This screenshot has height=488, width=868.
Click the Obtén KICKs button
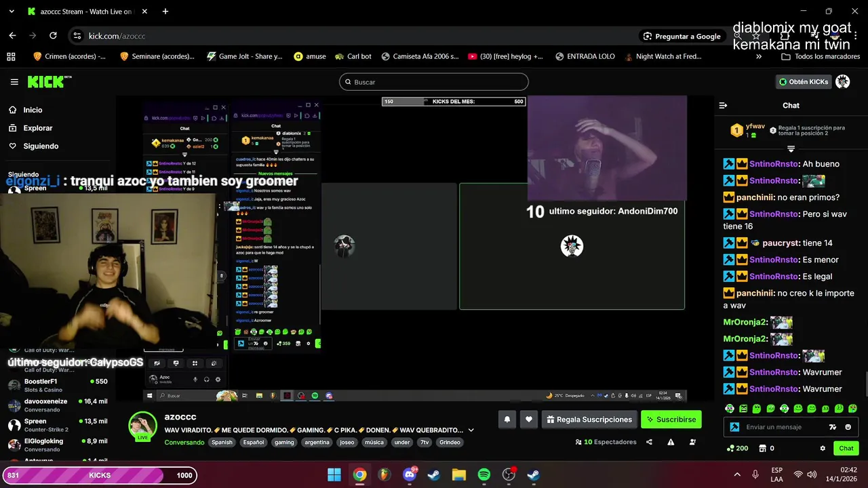pos(804,82)
